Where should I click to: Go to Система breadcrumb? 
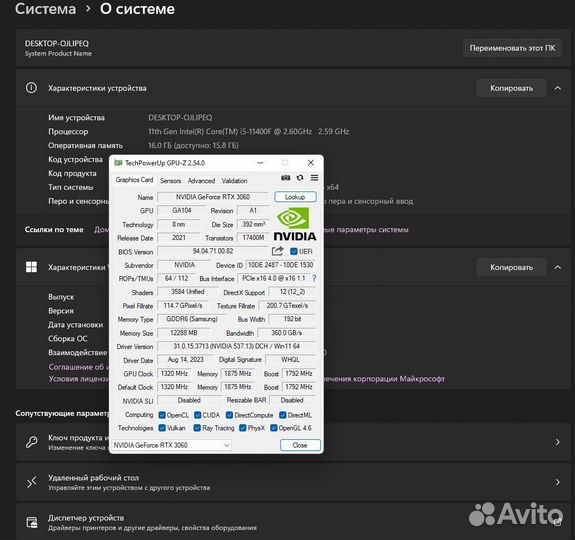pos(45,9)
